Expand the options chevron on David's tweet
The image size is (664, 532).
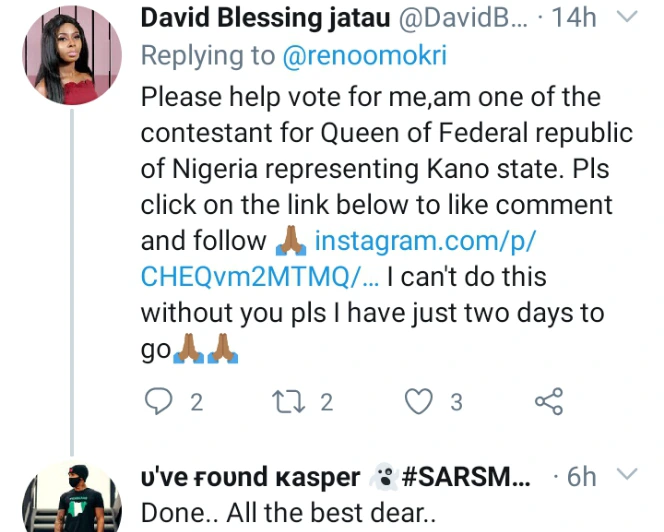[x=626, y=17]
